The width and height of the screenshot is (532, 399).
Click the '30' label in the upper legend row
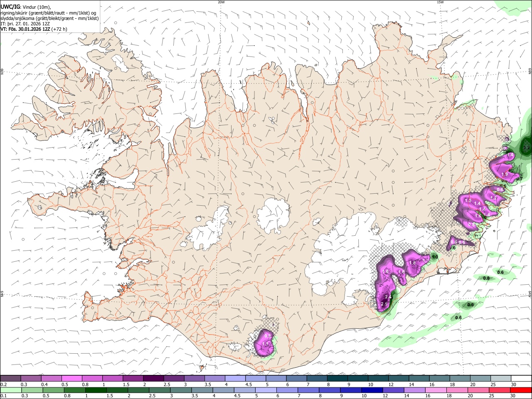(514, 384)
